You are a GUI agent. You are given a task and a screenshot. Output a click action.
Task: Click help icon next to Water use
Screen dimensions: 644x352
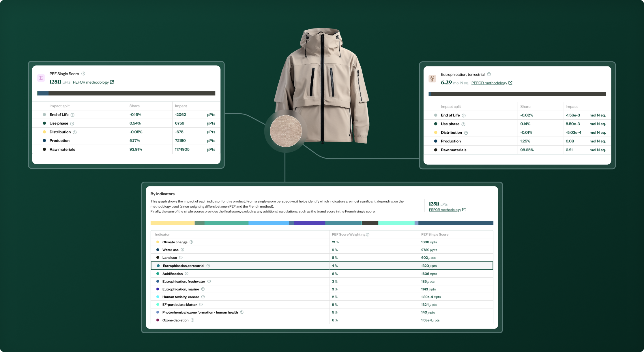pos(182,250)
